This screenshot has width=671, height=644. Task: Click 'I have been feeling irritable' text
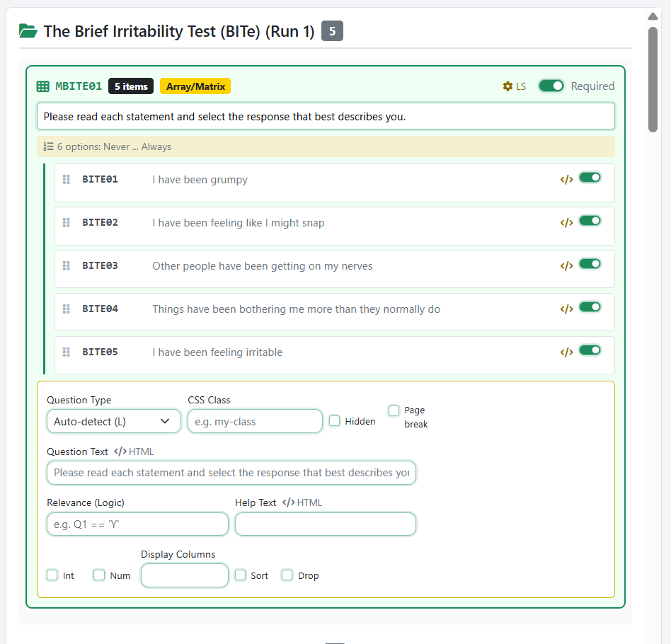click(x=217, y=352)
